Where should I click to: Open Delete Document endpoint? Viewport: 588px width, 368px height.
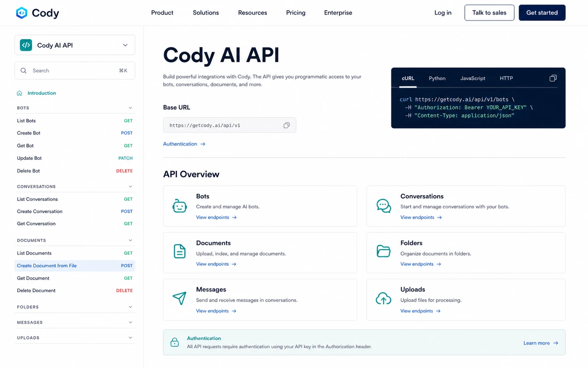click(x=75, y=291)
